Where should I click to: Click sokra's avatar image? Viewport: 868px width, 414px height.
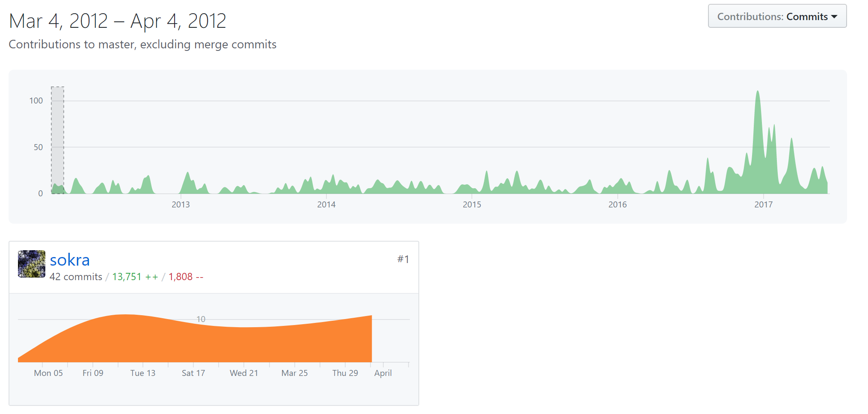31,264
